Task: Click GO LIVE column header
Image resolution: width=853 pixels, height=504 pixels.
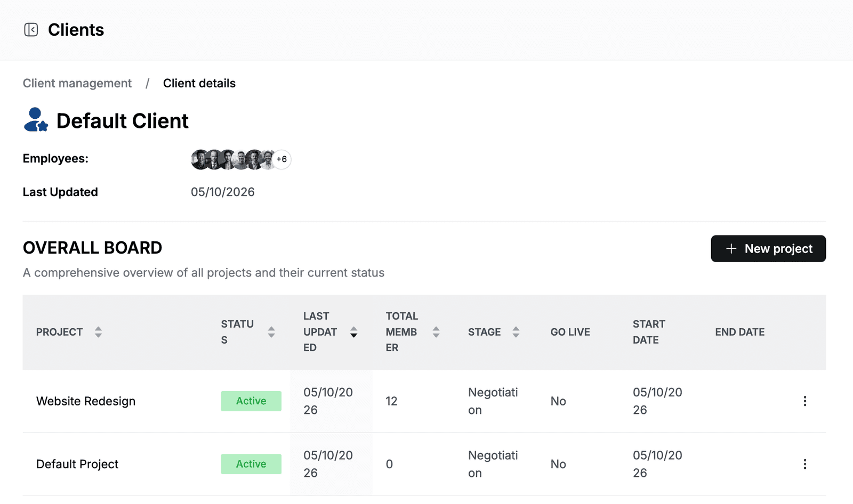Action: pyautogui.click(x=570, y=332)
